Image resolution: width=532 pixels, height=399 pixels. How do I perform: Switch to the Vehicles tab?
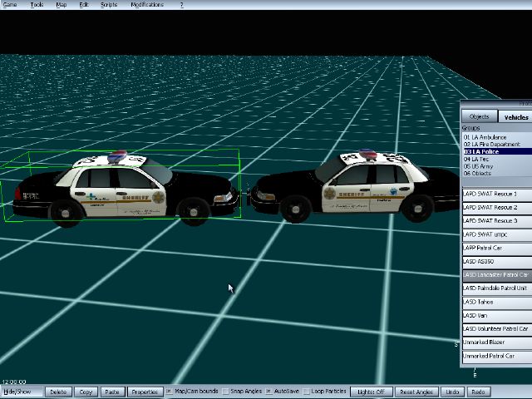tap(515, 116)
